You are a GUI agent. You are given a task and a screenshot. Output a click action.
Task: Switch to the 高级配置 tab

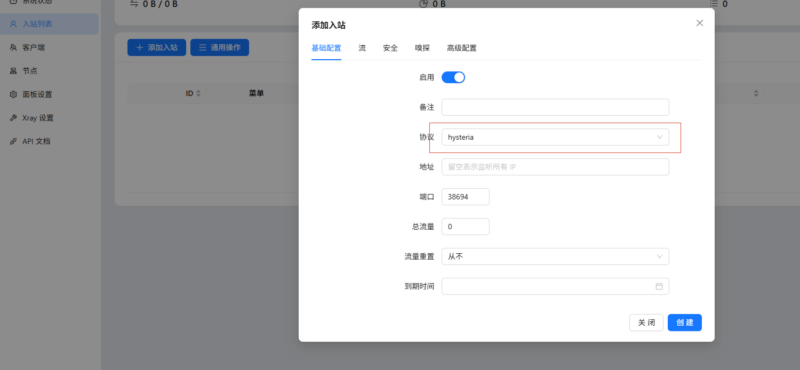click(462, 48)
